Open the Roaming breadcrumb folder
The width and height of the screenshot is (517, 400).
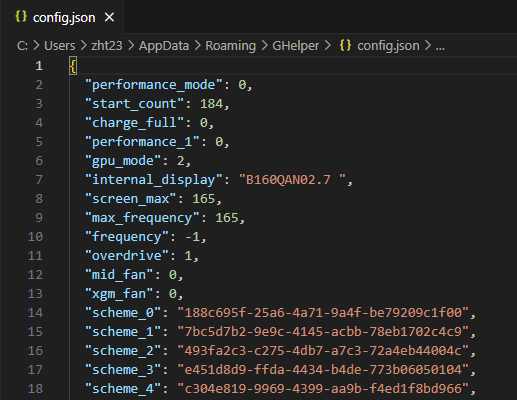[x=230, y=46]
